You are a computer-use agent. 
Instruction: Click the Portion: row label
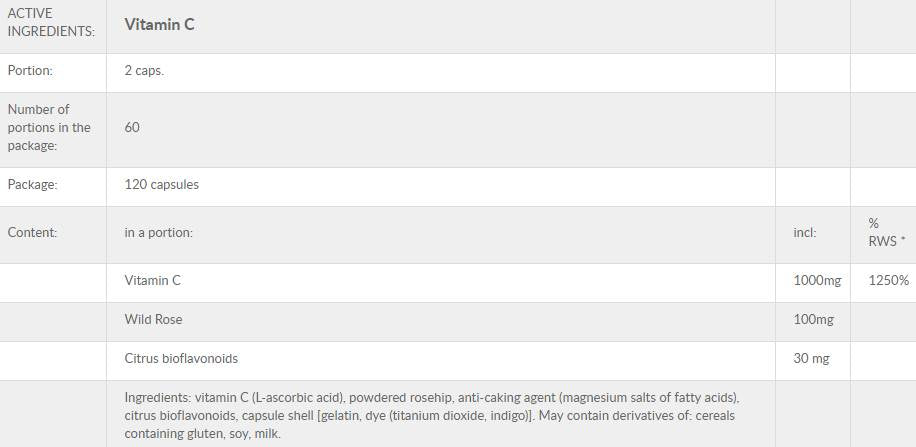pyautogui.click(x=30, y=71)
